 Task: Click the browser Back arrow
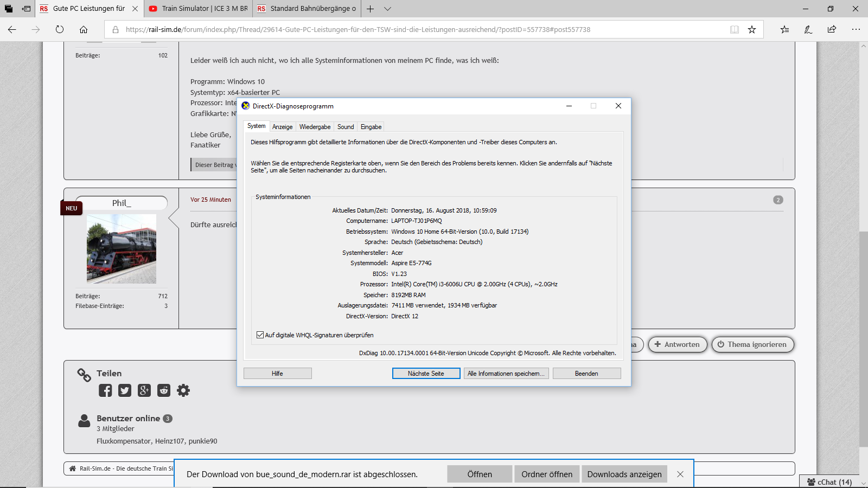pos(12,29)
